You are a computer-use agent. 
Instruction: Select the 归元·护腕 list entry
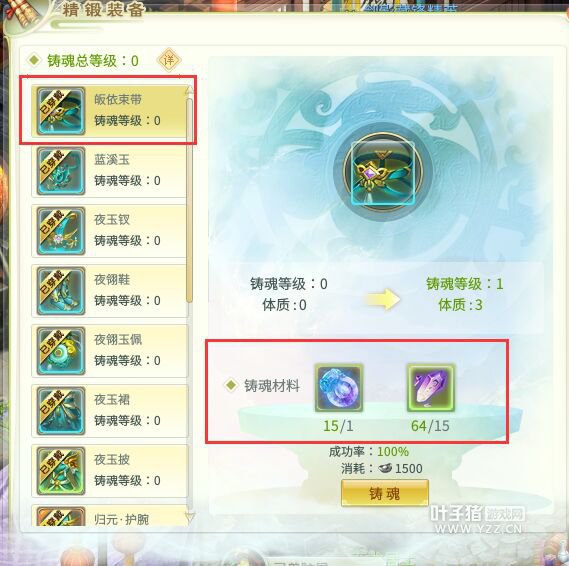[110, 515]
